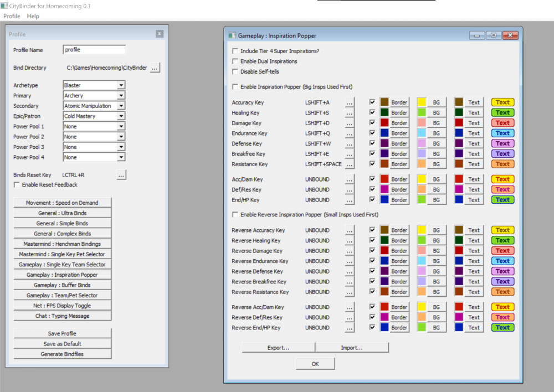
Task: Click the Border color swatch for Damage Key
Action: [384, 123]
